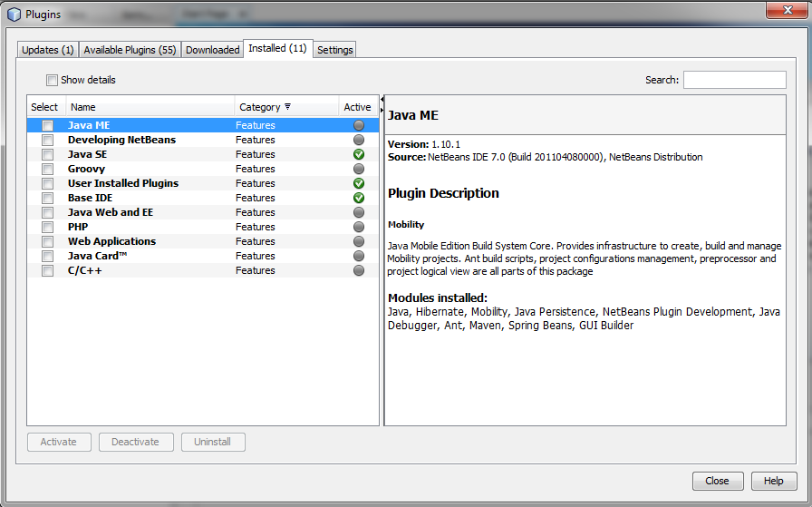The image size is (812, 507).
Task: Click the Modules installed heading
Action: (438, 298)
